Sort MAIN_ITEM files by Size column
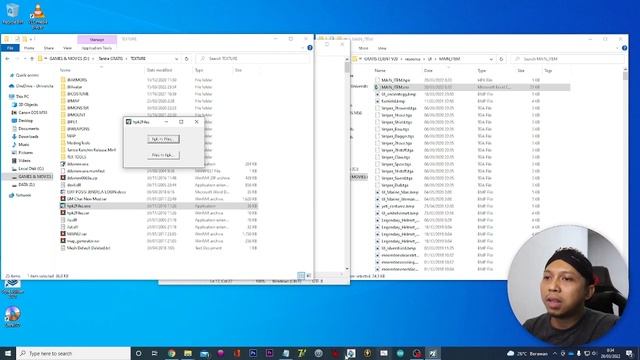This screenshot has height=360, width=640. pos(521,71)
